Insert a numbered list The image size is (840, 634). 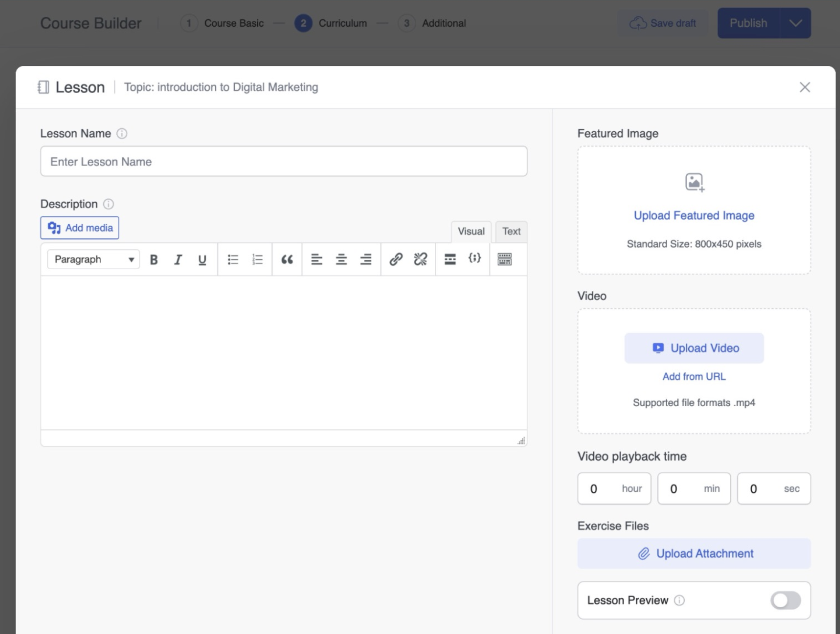coord(257,259)
